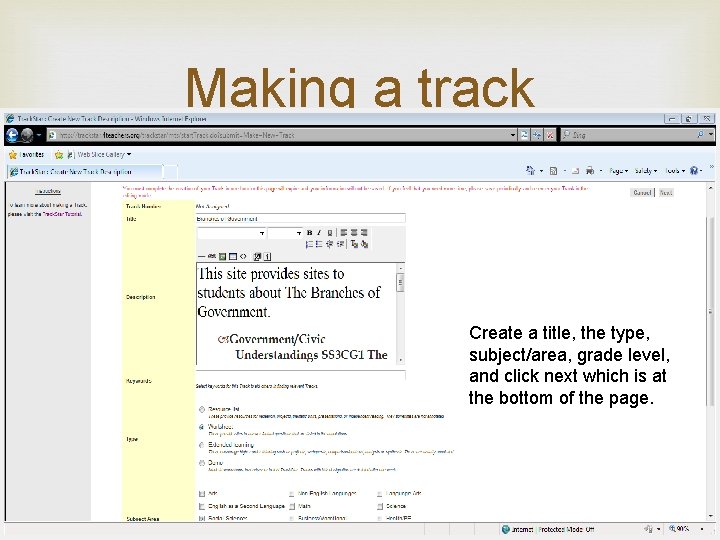Click the Feeds icon in command bar
The image size is (720, 540).
[x=553, y=171]
